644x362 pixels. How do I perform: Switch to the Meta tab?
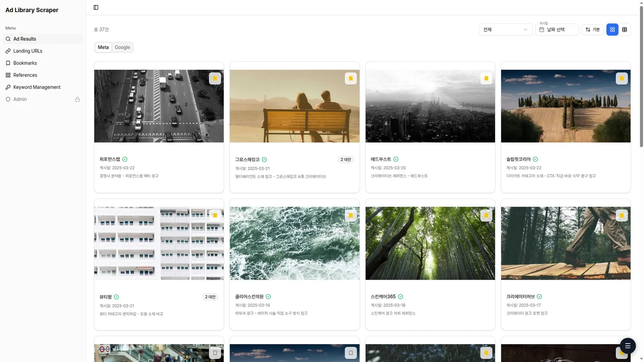pyautogui.click(x=103, y=47)
